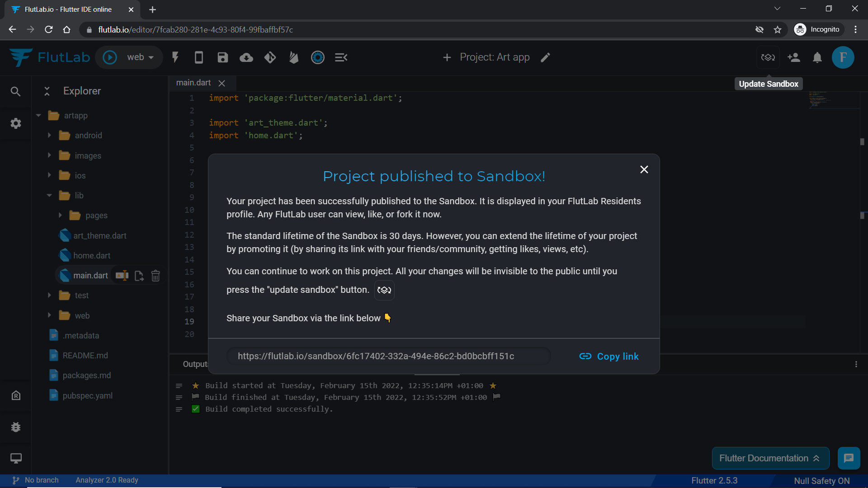Click the add collaborator icon
This screenshot has width=868, height=488.
click(x=793, y=57)
